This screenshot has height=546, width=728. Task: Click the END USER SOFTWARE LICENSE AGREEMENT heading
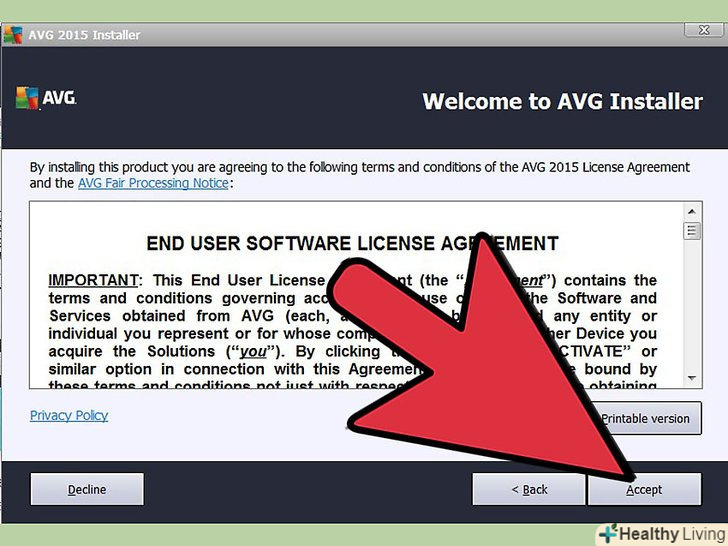pos(352,244)
